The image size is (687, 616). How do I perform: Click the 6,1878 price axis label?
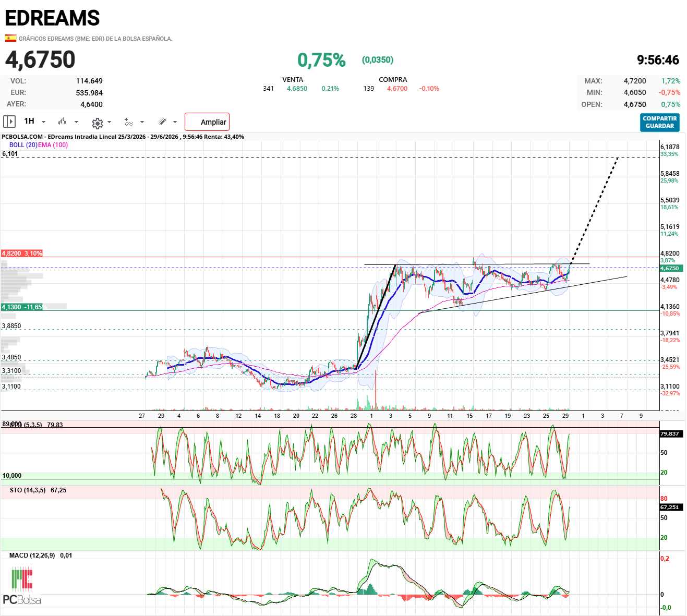tap(670, 147)
